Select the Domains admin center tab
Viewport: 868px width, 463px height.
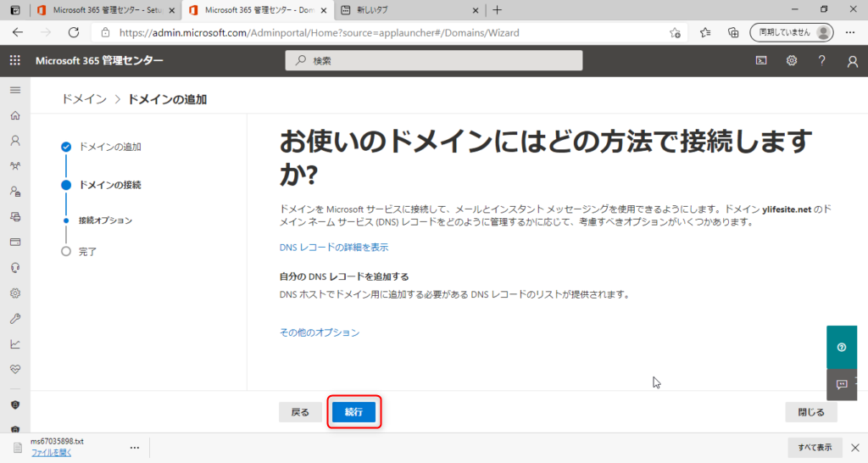258,10
